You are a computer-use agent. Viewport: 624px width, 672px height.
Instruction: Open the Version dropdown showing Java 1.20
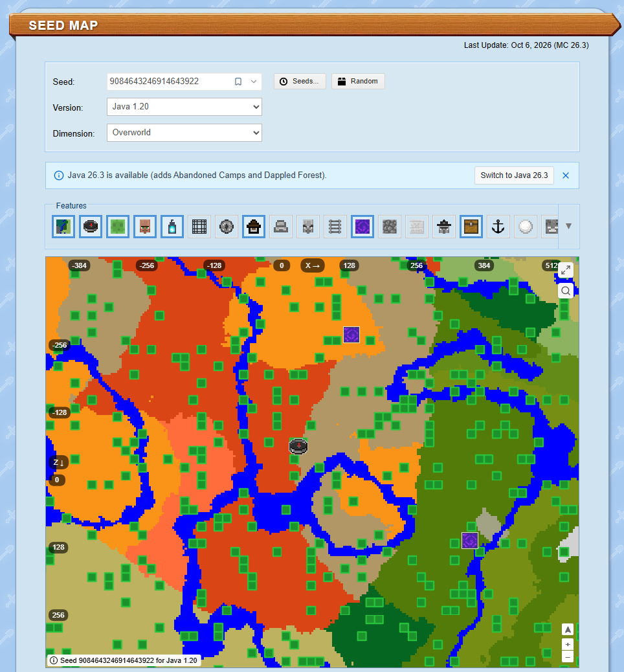point(184,107)
